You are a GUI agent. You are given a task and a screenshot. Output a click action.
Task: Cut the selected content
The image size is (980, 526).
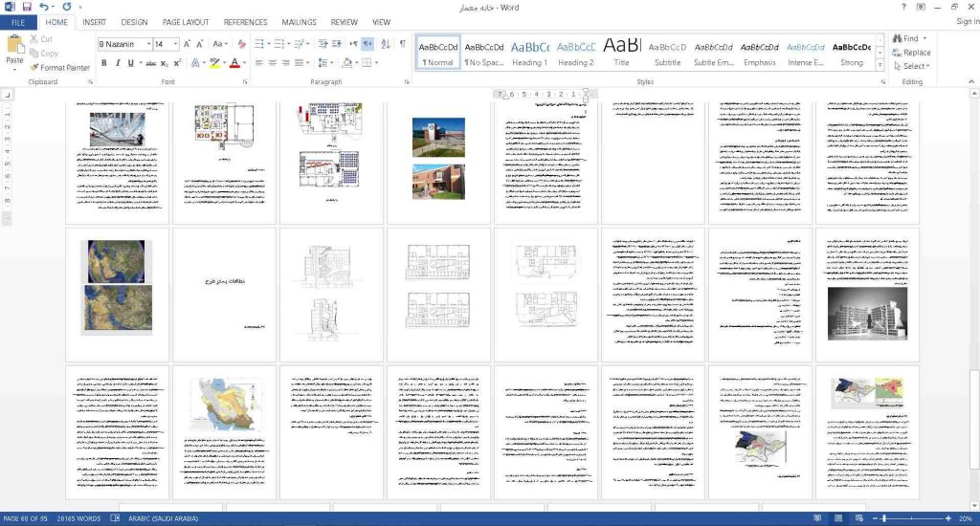41,38
